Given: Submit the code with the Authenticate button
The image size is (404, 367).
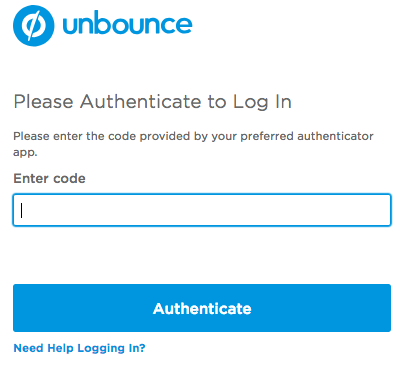Looking at the screenshot, I should pyautogui.click(x=202, y=308).
